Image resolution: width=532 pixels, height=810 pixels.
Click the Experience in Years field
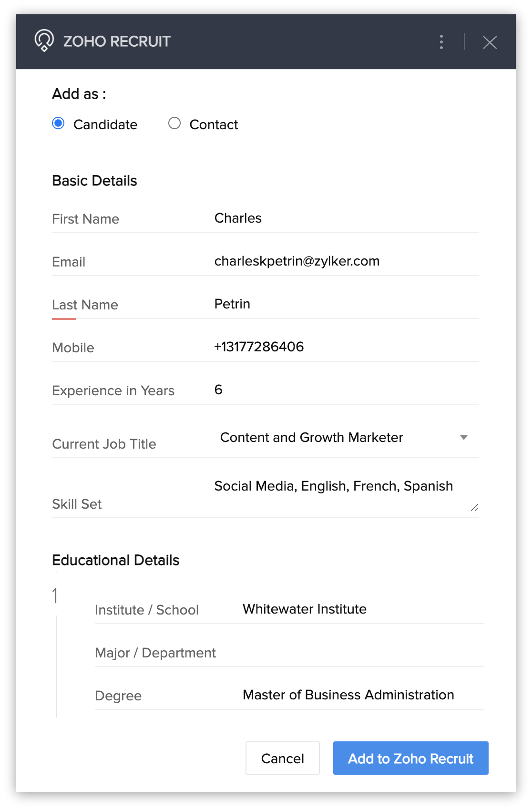(x=346, y=390)
